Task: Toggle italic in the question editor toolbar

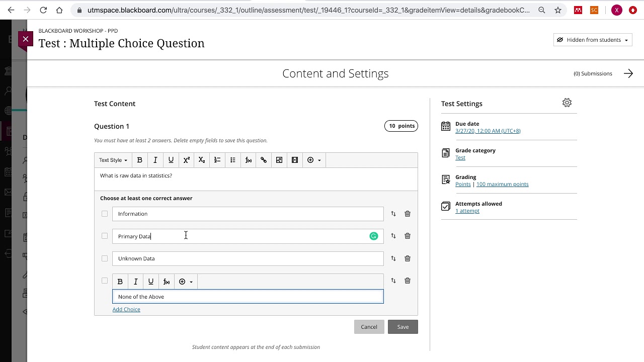Action: click(x=155, y=160)
